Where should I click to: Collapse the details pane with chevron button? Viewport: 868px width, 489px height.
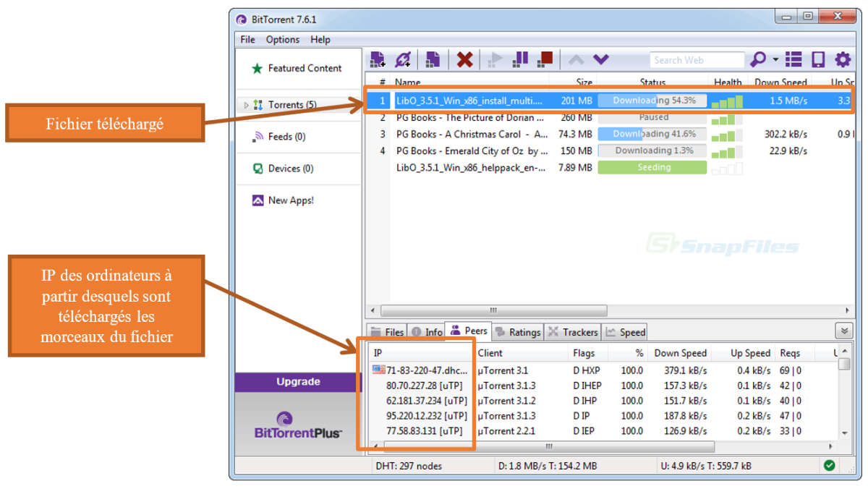(x=843, y=331)
